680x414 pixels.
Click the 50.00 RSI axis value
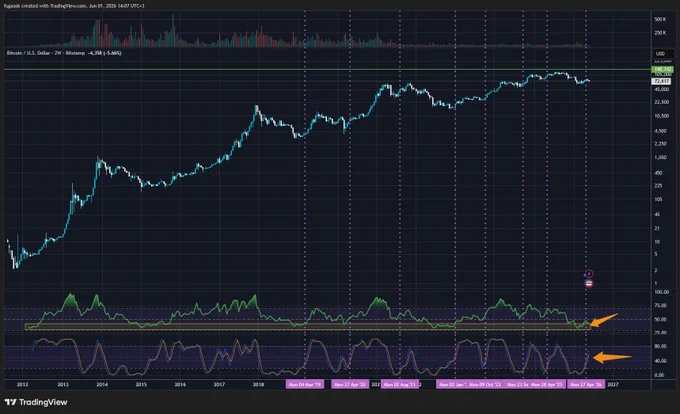[x=660, y=319]
